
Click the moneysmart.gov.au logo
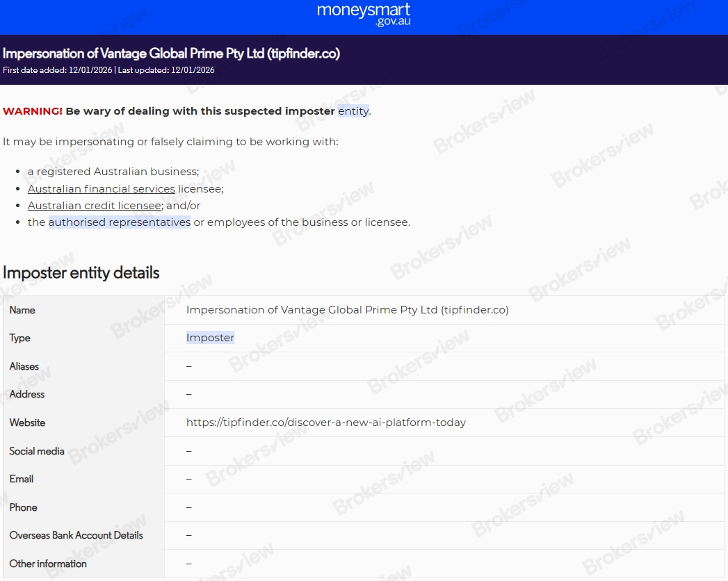(364, 15)
